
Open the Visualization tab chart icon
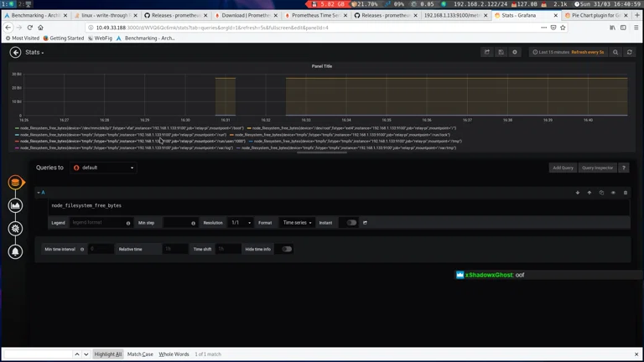(x=15, y=205)
